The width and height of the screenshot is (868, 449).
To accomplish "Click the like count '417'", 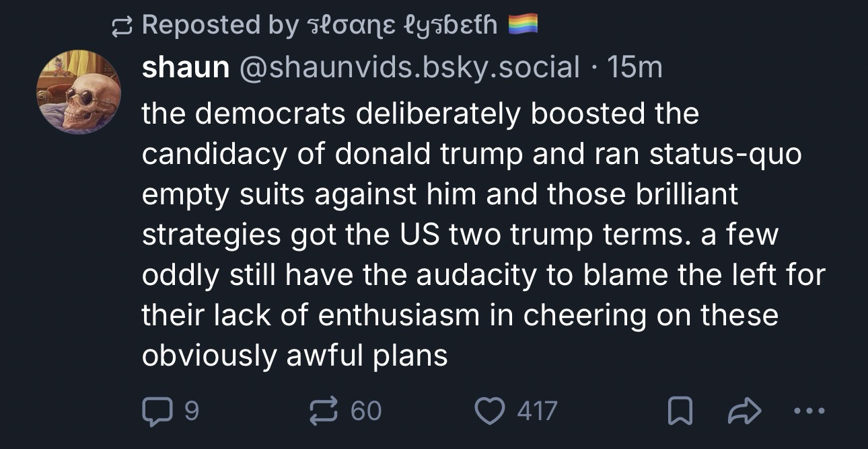I will tap(537, 410).
